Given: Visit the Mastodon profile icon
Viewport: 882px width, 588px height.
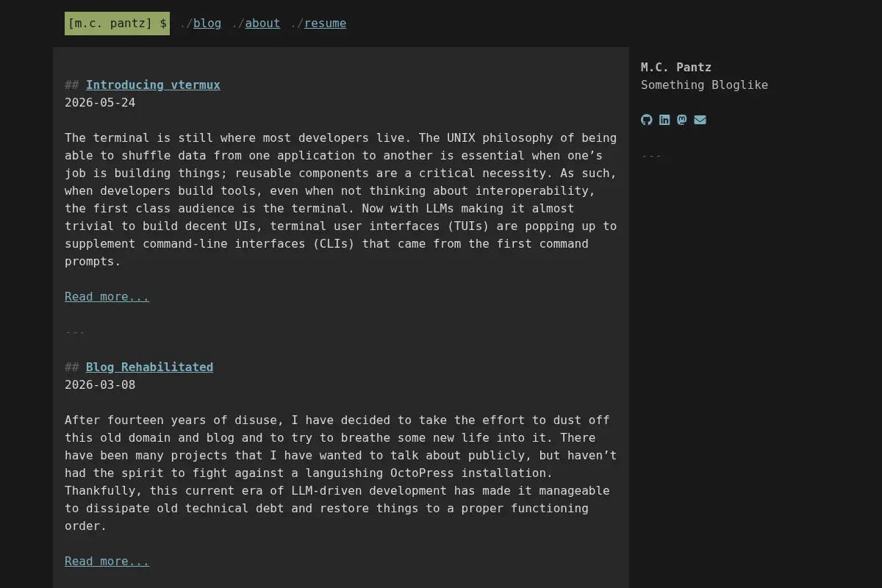Looking at the screenshot, I should [x=682, y=120].
